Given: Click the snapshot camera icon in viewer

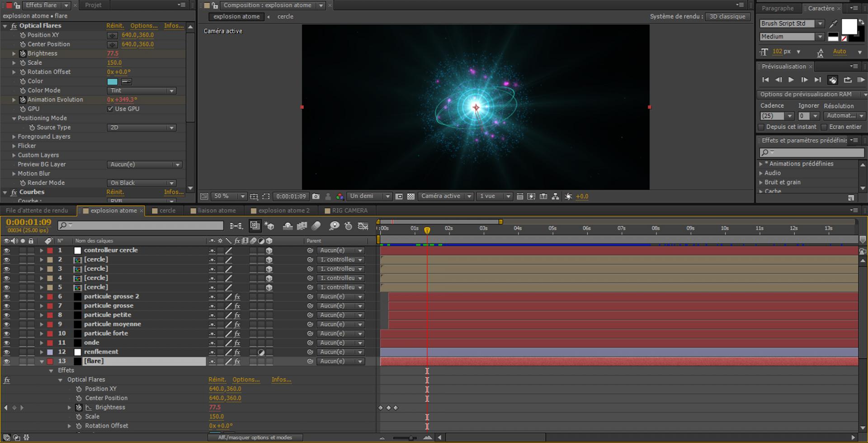Looking at the screenshot, I should click(x=316, y=196).
